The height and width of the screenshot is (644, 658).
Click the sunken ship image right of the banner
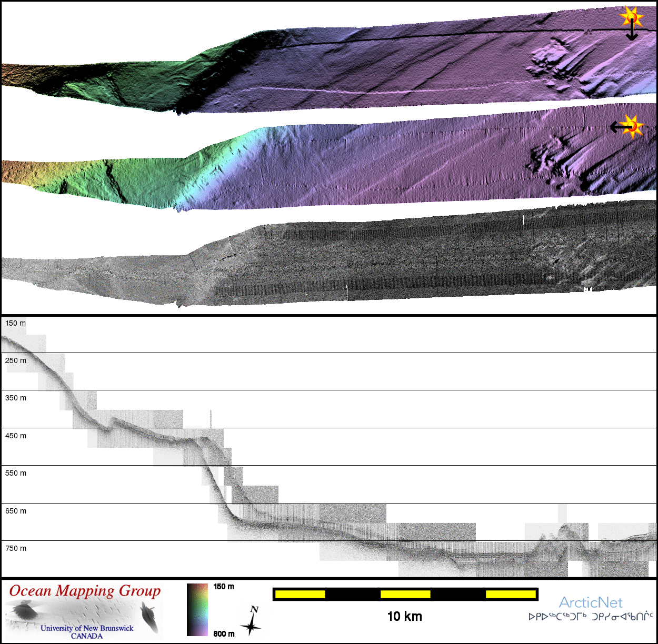149,617
